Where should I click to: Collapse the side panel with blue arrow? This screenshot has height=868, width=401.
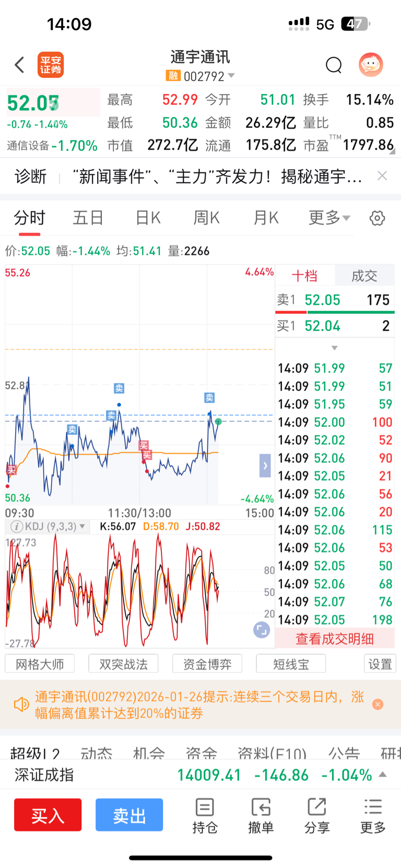(265, 465)
